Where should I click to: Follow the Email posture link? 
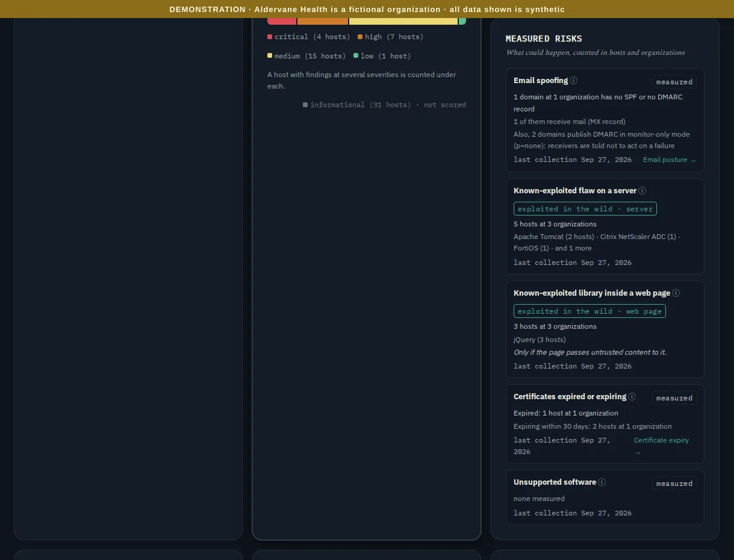[669, 160]
